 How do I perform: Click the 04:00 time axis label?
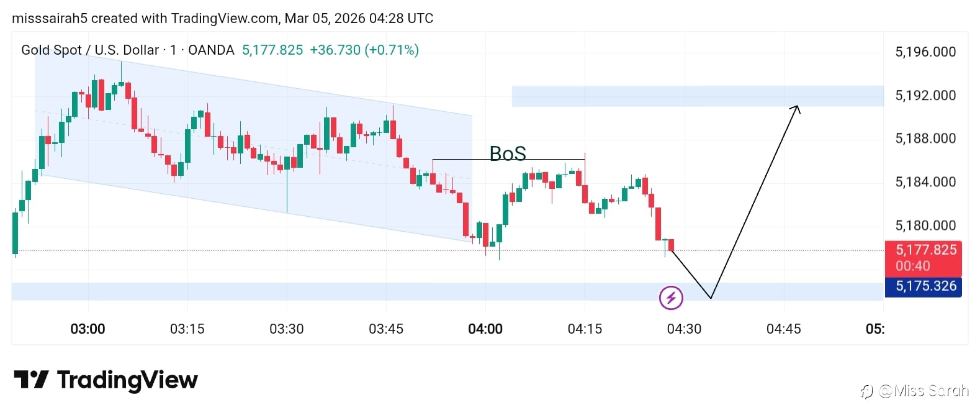point(485,329)
